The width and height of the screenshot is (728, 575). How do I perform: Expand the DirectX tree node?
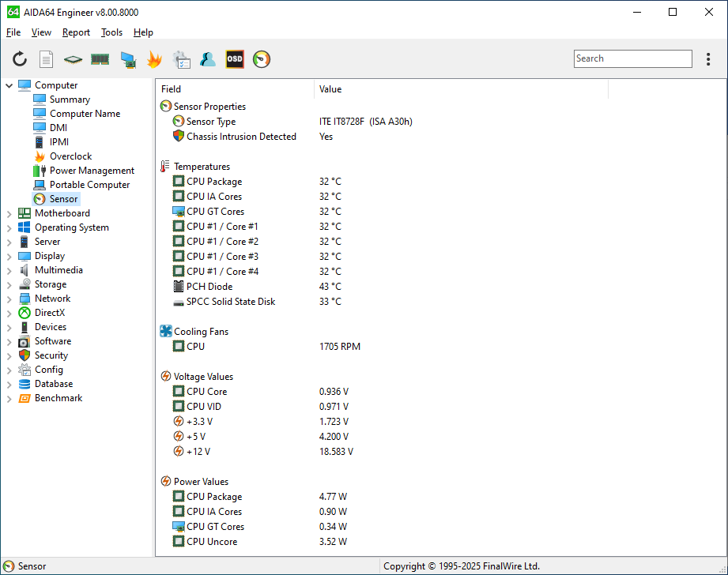click(x=9, y=314)
